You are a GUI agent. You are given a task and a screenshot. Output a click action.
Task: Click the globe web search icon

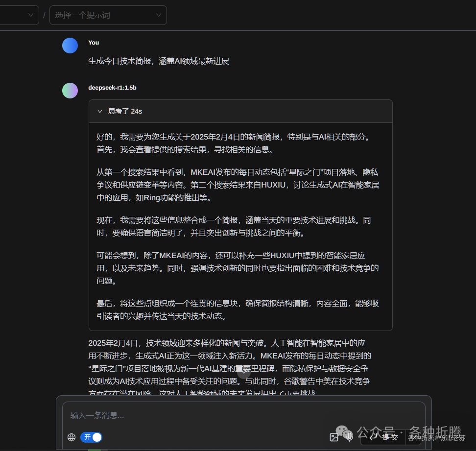[x=71, y=437]
